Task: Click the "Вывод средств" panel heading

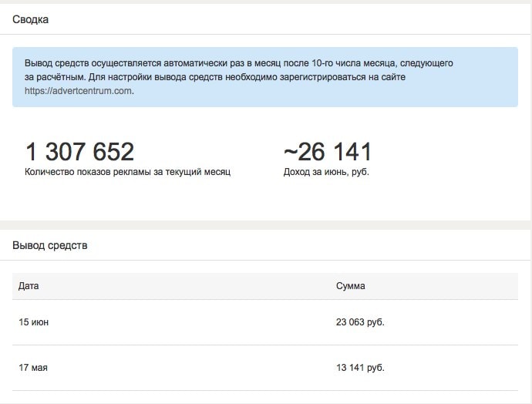Action: tap(50, 245)
